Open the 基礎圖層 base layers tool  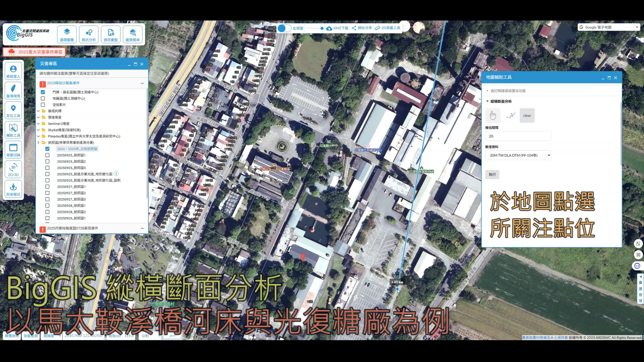point(67,34)
